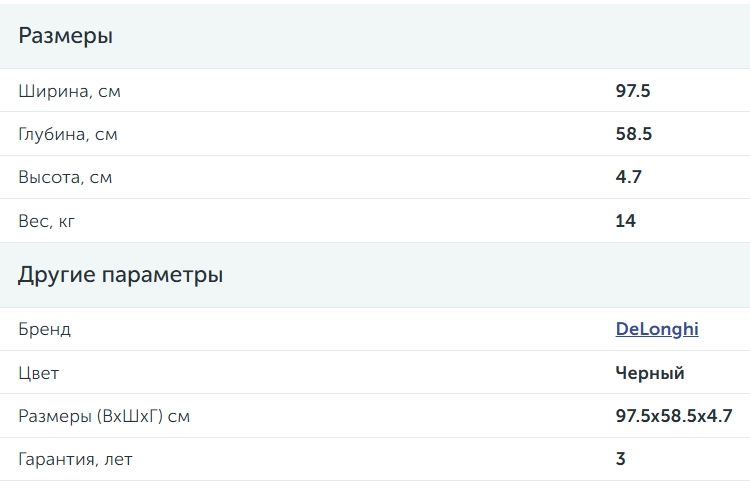Select the height value 4.7

tap(629, 177)
